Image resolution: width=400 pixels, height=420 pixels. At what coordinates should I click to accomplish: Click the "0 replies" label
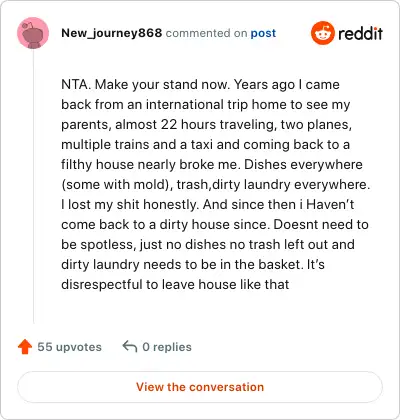[x=167, y=347]
